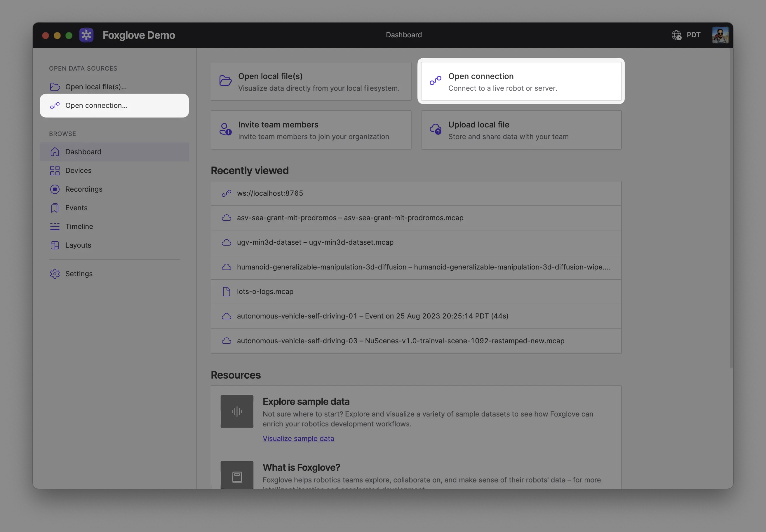Click the timezone globe icon
The width and height of the screenshot is (766, 532).
[676, 35]
